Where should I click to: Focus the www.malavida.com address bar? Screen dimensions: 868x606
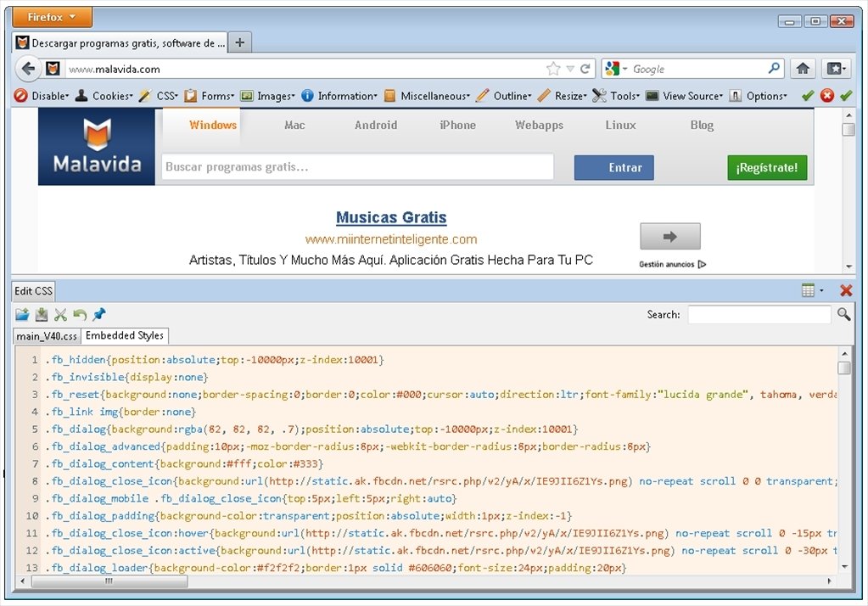coord(305,69)
